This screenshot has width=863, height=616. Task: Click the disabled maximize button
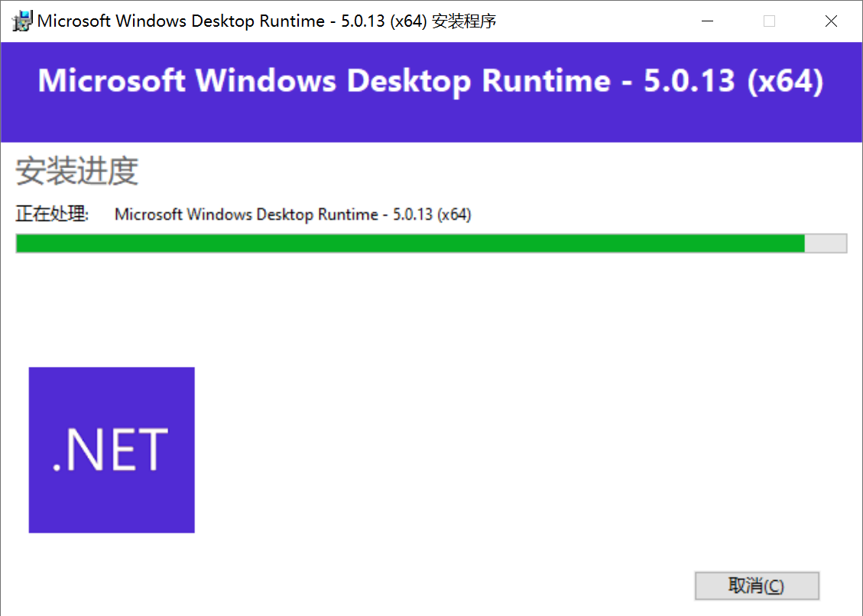pos(770,21)
